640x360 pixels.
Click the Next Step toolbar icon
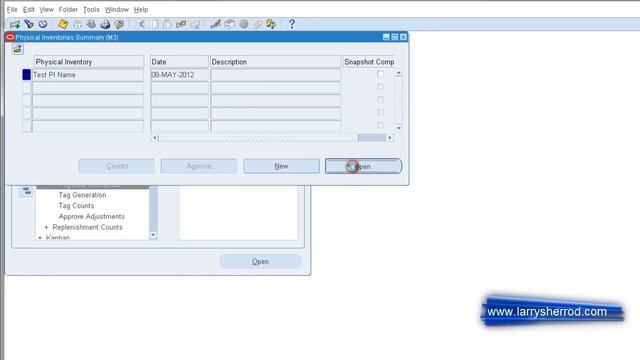click(77, 24)
